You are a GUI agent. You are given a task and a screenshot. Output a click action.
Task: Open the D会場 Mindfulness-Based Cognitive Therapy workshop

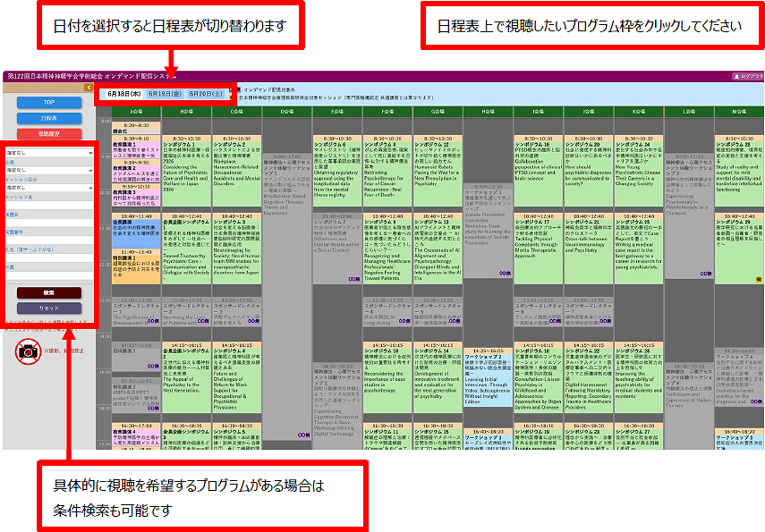click(x=287, y=295)
